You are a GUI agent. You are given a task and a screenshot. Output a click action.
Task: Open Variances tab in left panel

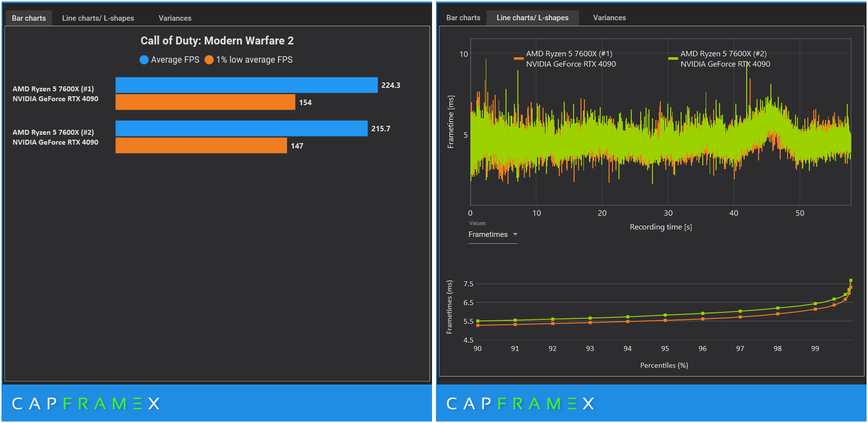click(175, 18)
